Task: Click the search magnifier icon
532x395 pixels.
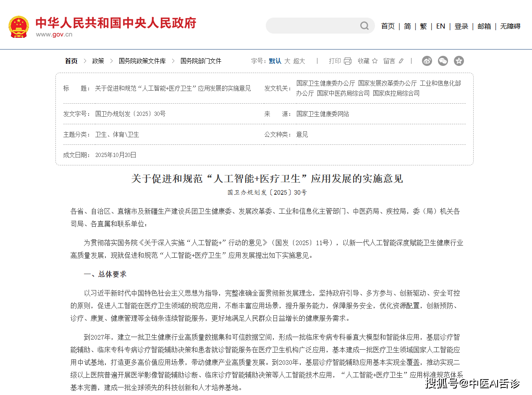Action: [364, 26]
